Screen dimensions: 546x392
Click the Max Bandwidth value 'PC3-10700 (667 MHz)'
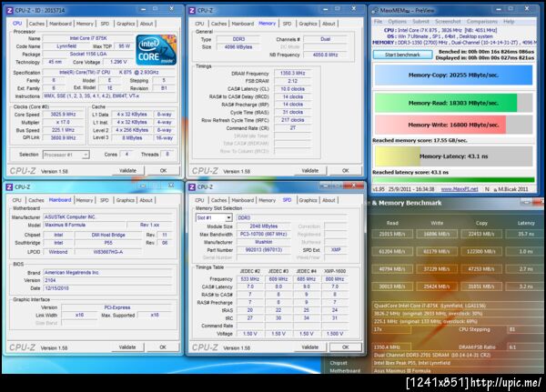(264, 234)
